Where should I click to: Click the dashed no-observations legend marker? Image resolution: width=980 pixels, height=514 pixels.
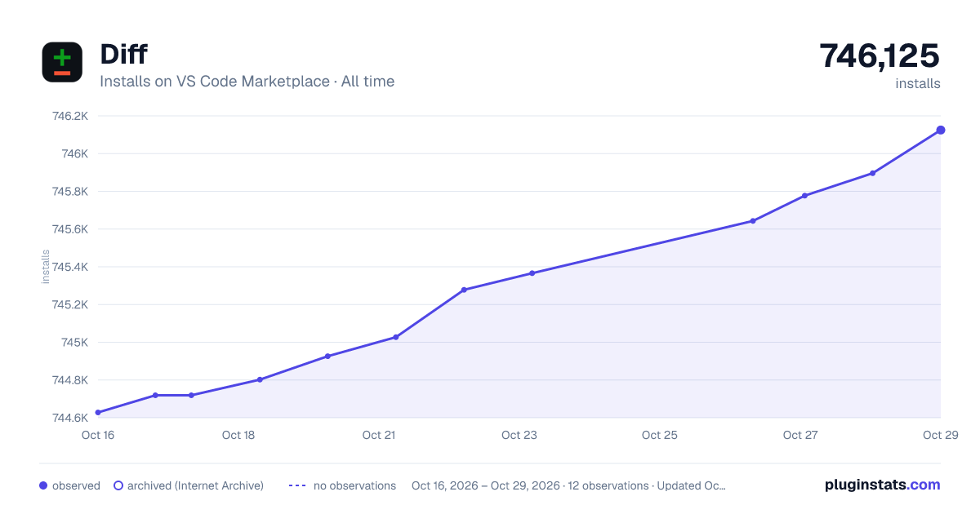297,485
